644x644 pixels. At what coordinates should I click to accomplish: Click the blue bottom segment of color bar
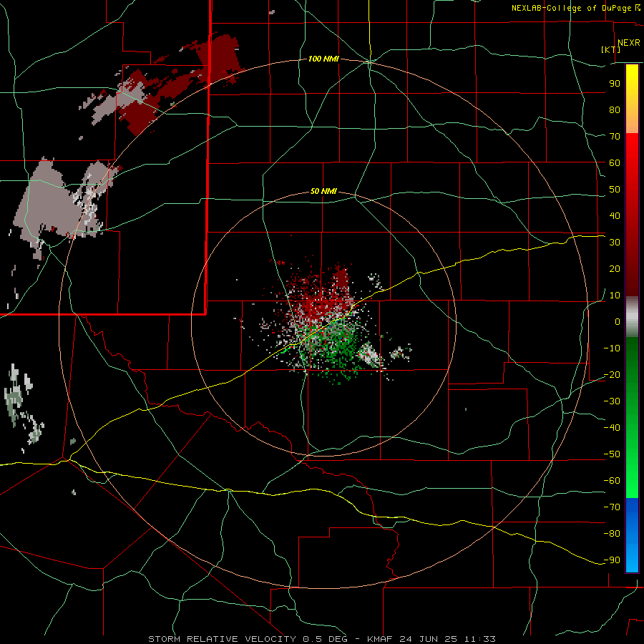point(632,535)
